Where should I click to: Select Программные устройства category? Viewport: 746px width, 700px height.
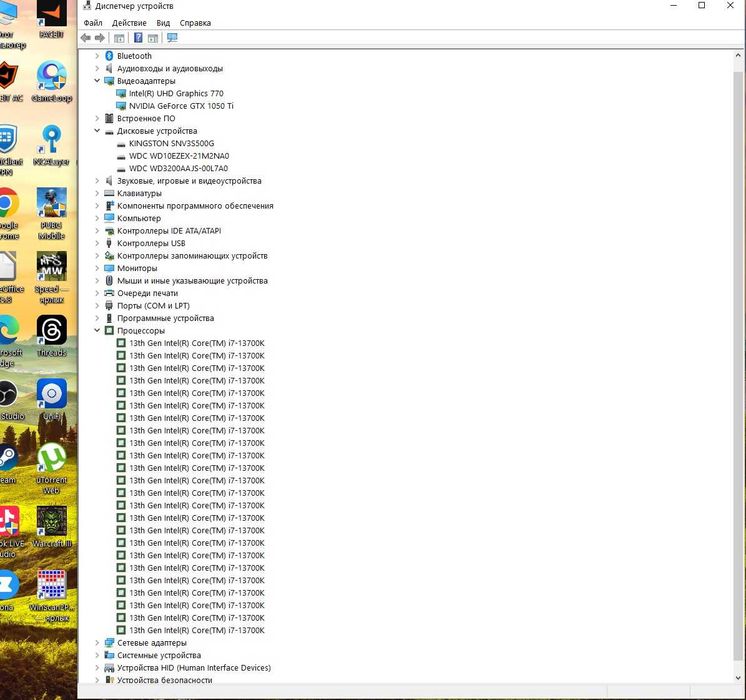166,318
